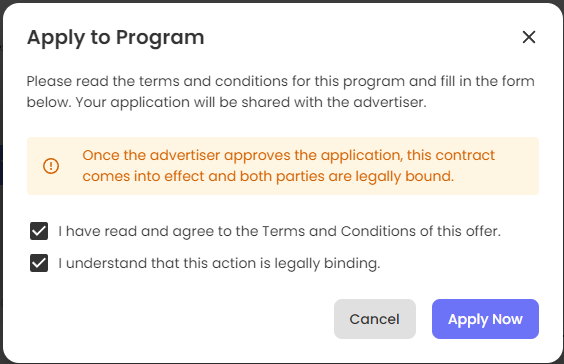Uncheck the Terms and Conditions agreement checkbox

tap(39, 231)
